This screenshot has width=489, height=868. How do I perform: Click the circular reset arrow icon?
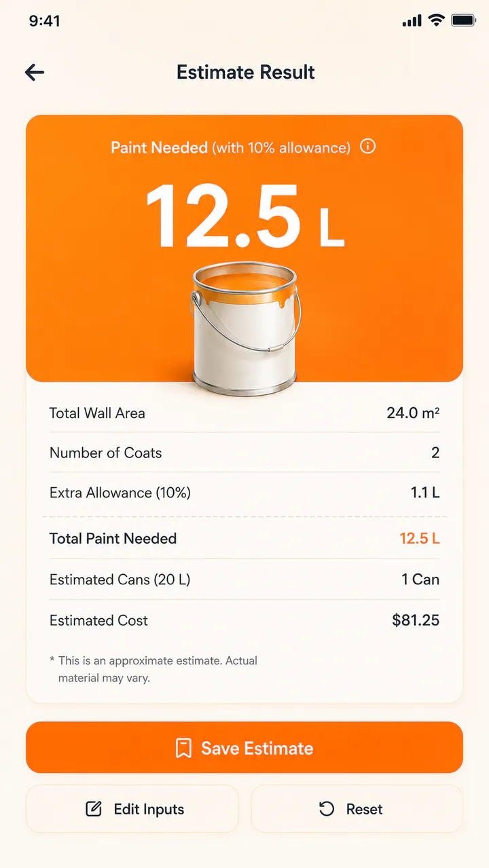pos(327,809)
